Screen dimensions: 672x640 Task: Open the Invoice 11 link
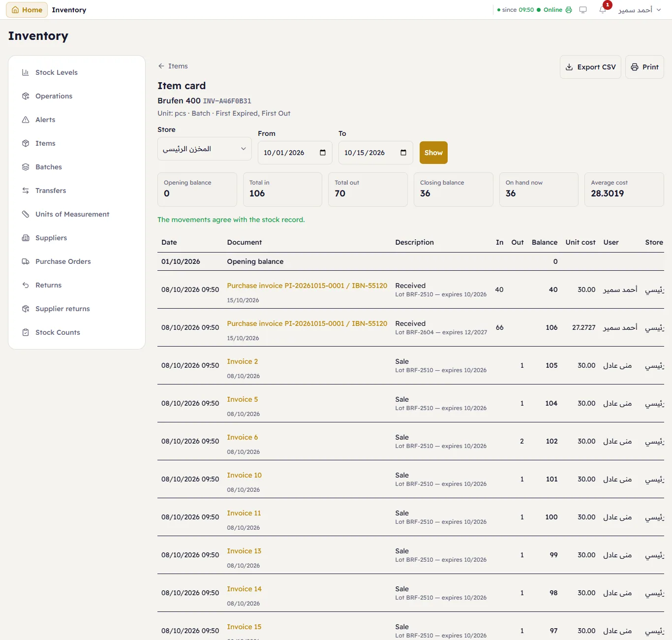244,513
